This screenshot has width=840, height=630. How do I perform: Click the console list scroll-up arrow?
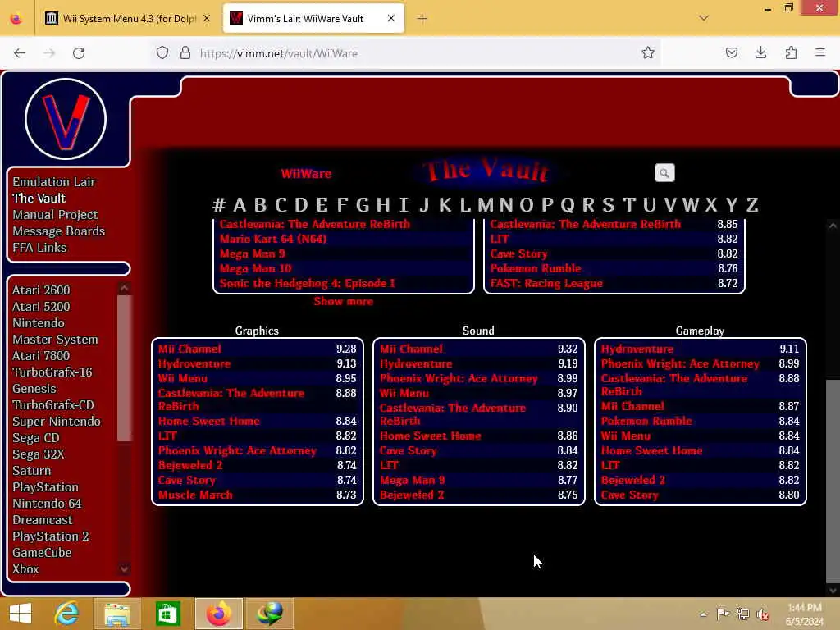125,288
